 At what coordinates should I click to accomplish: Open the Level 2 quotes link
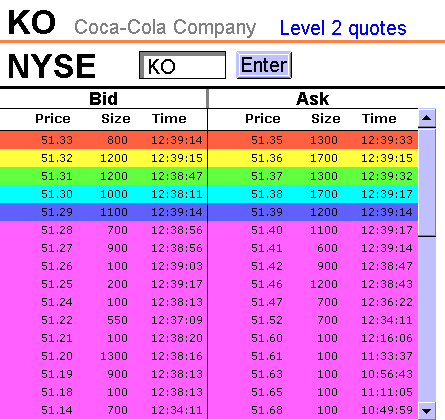click(343, 28)
